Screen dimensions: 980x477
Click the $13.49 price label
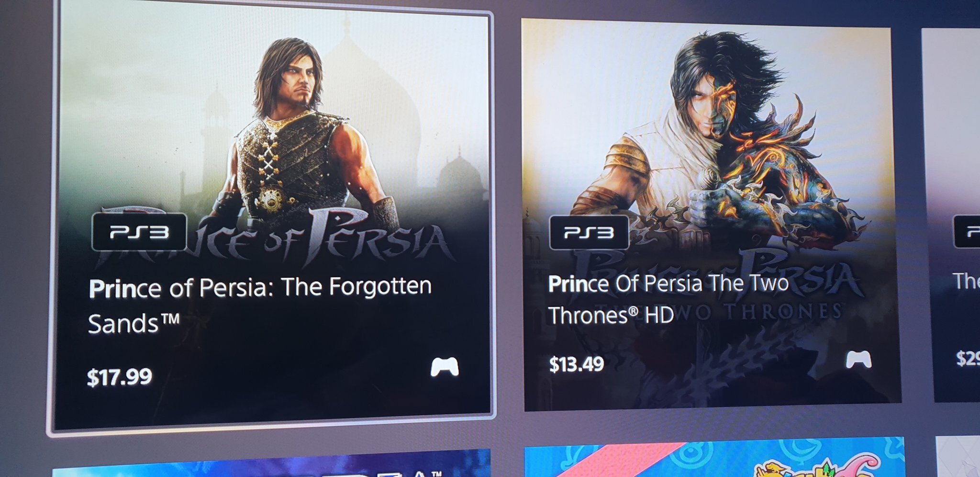pyautogui.click(x=576, y=364)
